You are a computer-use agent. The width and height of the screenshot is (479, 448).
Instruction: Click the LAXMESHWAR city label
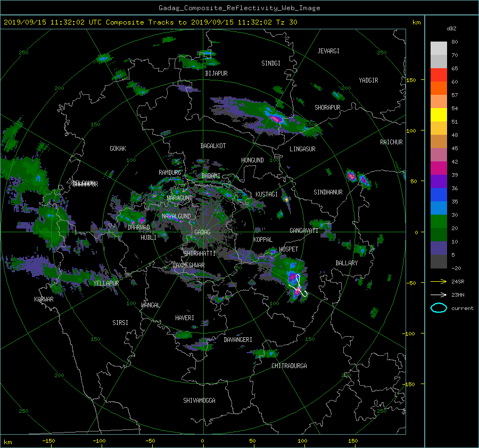pyautogui.click(x=188, y=265)
